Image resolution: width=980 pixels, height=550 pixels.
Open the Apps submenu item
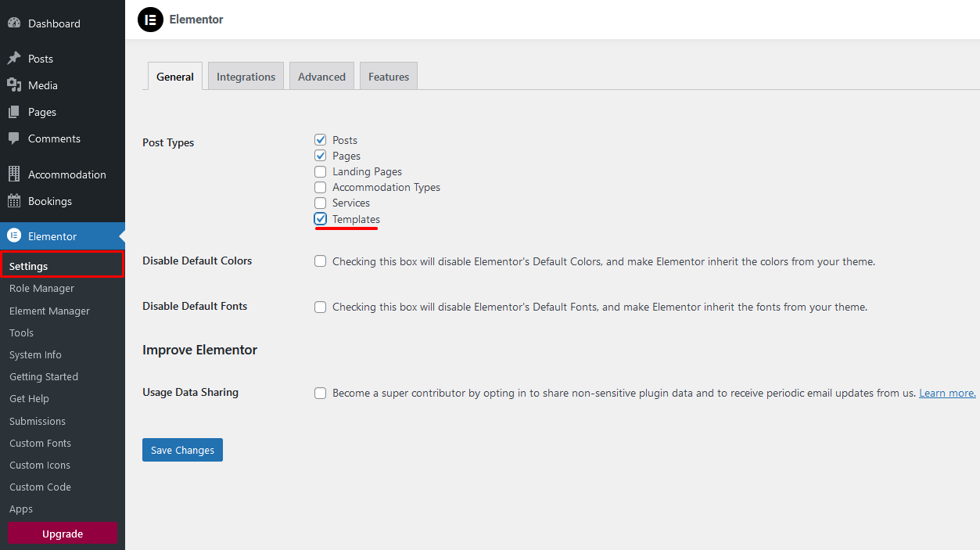click(63, 509)
